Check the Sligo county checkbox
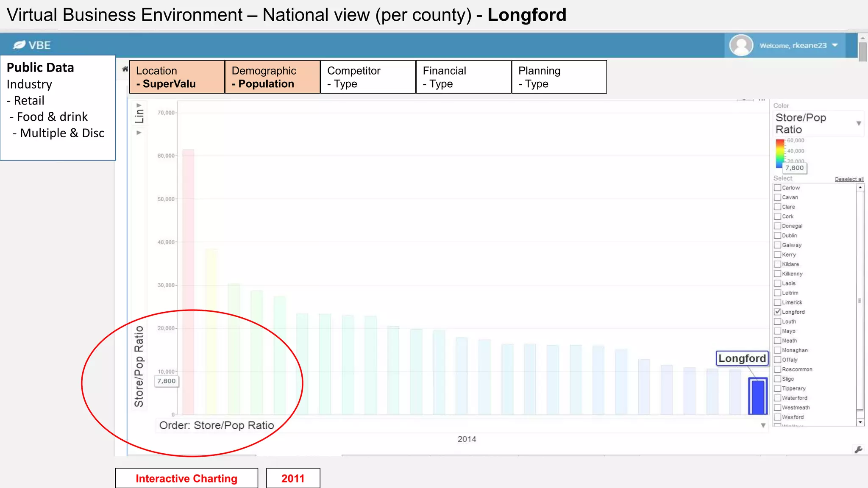The height and width of the screenshot is (488, 868). (777, 379)
